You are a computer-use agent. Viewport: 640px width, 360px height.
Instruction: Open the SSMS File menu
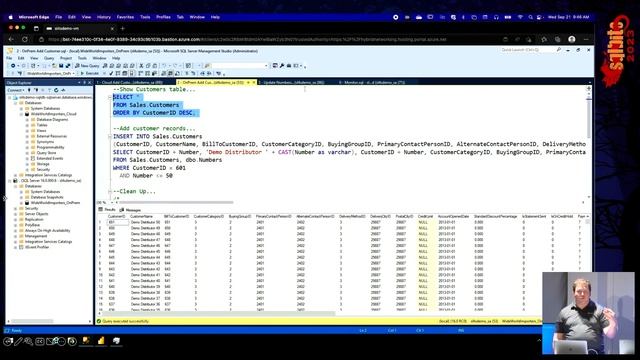[9, 58]
